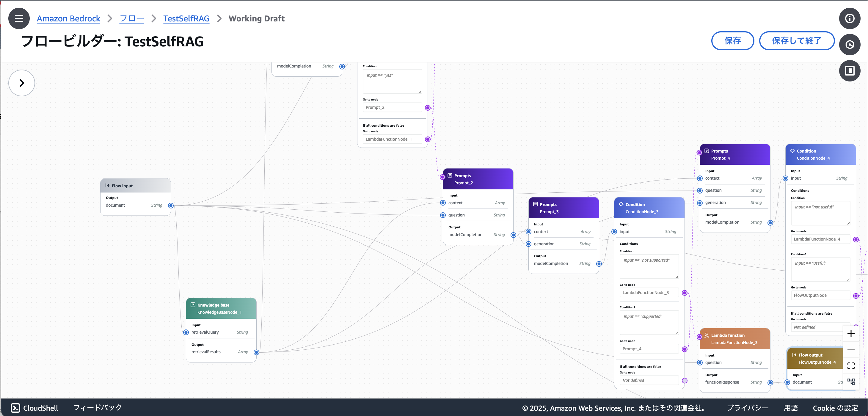The image size is (868, 416).
Task: Click the Flow input arrow icon
Action: (x=107, y=186)
